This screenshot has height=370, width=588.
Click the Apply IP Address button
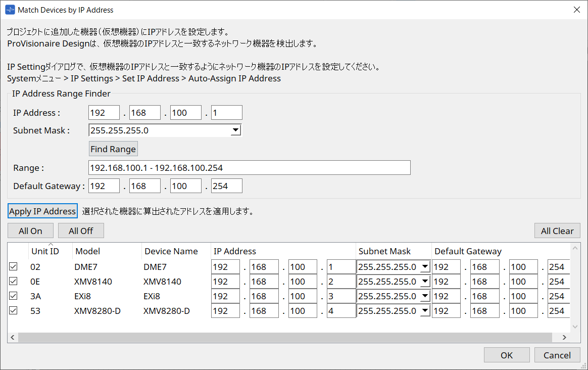click(42, 211)
